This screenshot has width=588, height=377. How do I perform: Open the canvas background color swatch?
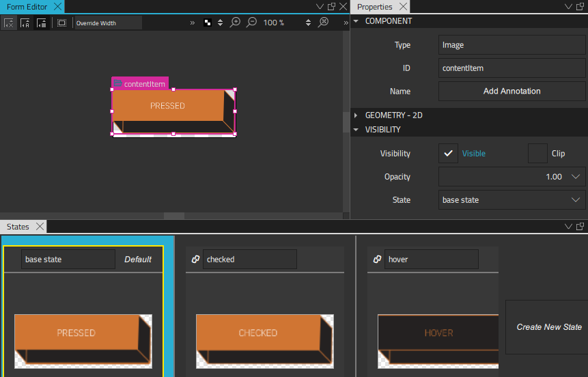(208, 23)
